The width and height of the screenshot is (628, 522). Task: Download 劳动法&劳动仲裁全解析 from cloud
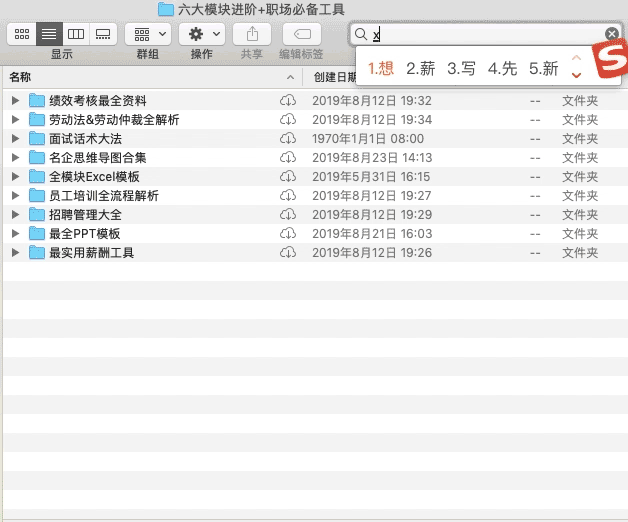(x=288, y=119)
